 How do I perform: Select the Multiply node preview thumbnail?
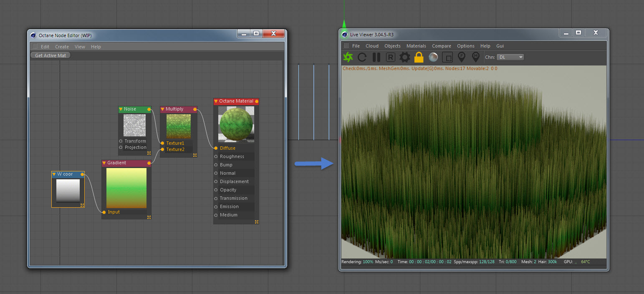point(179,126)
